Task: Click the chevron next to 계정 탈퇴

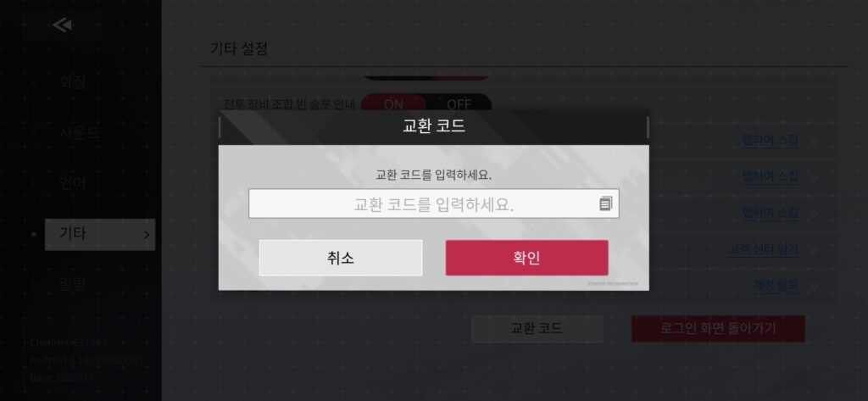Action: tap(813, 287)
